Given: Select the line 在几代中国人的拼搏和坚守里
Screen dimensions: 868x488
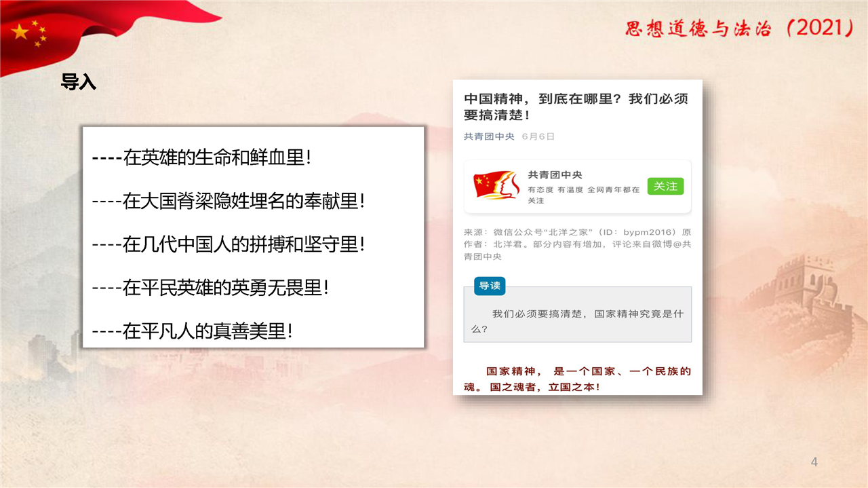Looking at the screenshot, I should 229,244.
